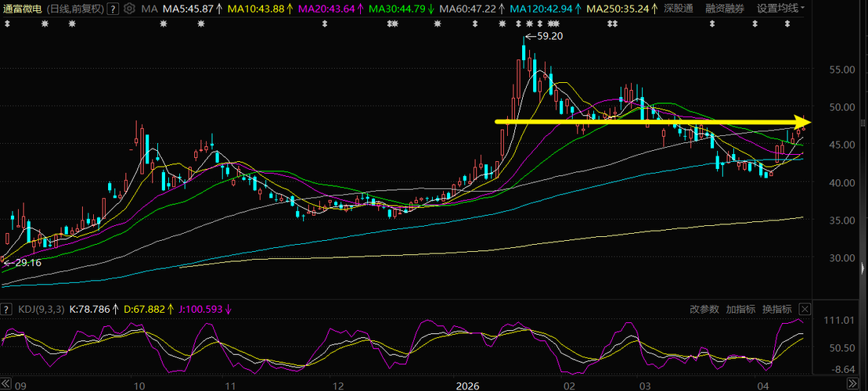Open the 融资融券 link

pyautogui.click(x=726, y=9)
